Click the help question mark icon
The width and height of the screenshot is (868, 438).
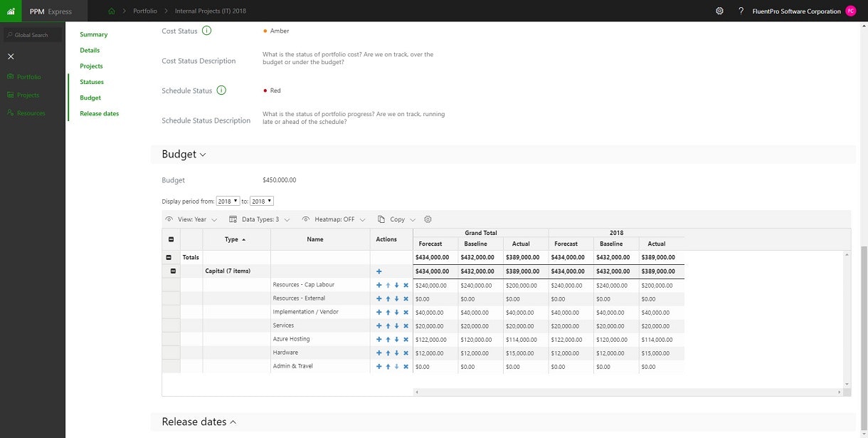pyautogui.click(x=741, y=11)
